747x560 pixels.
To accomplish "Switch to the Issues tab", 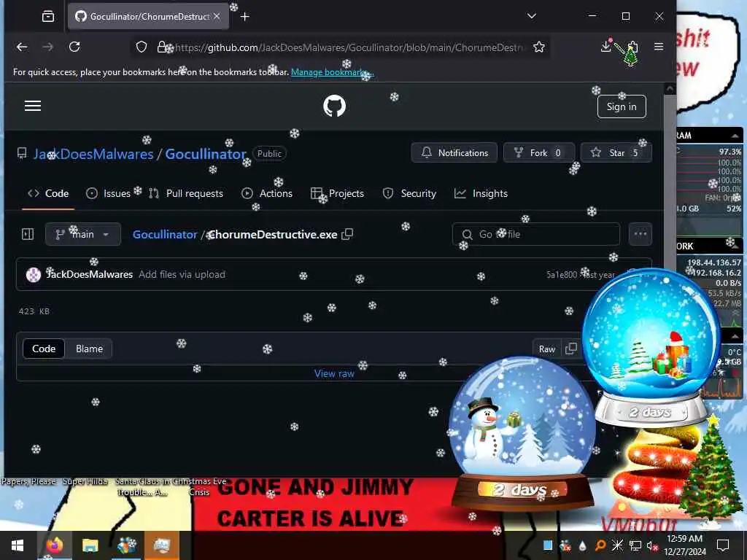I will [108, 193].
